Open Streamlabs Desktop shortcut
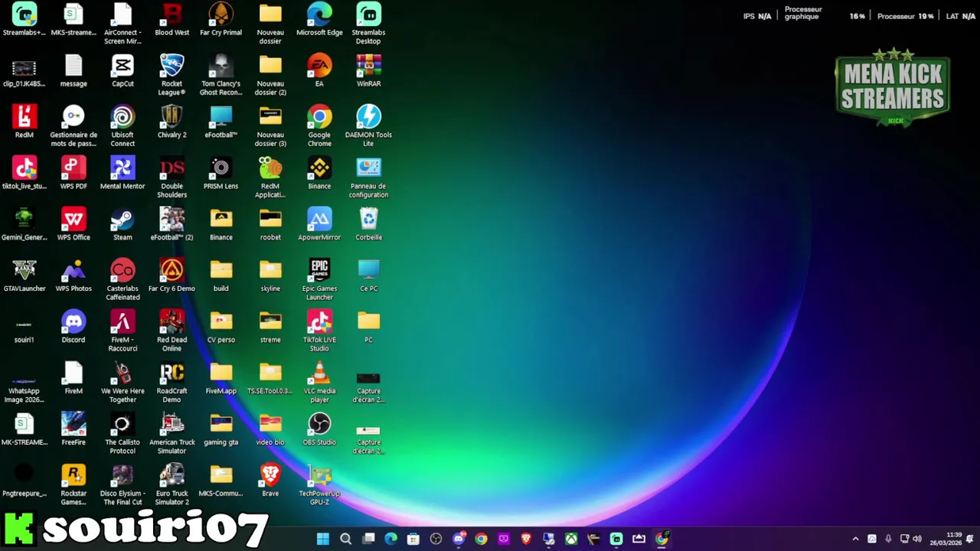The height and width of the screenshot is (551, 980). pos(368,24)
